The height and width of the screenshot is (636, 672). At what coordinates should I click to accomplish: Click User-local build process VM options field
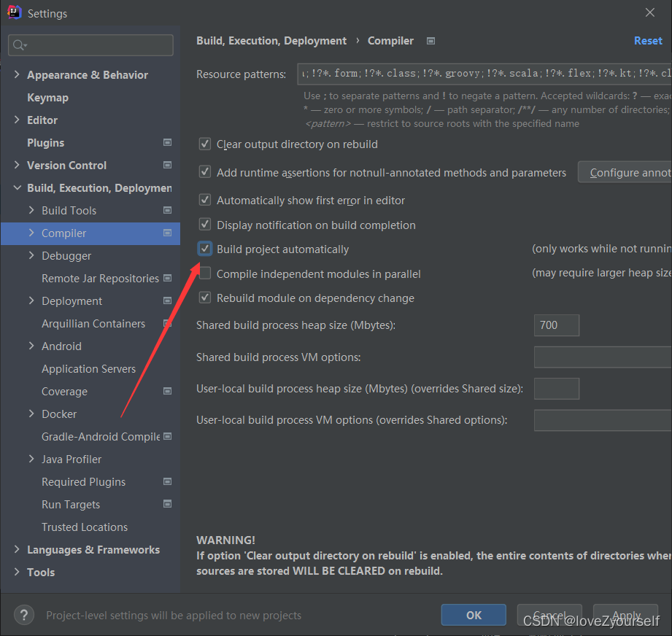[603, 419]
